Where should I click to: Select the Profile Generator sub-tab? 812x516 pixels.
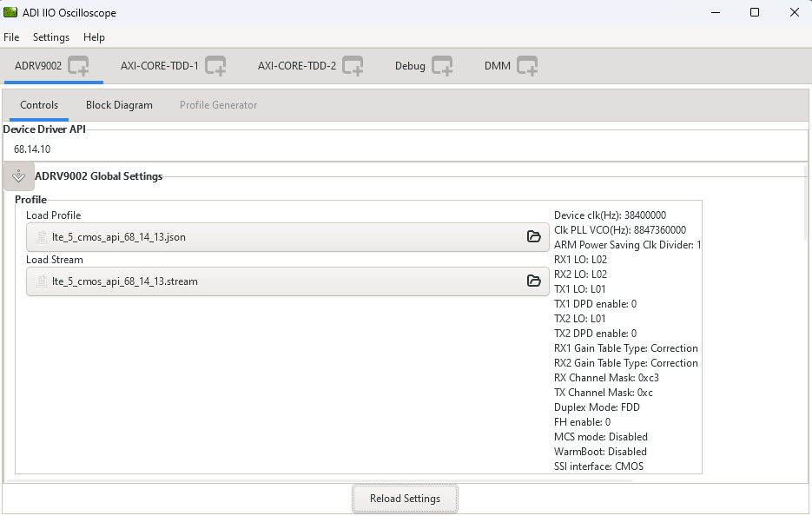[x=218, y=105]
